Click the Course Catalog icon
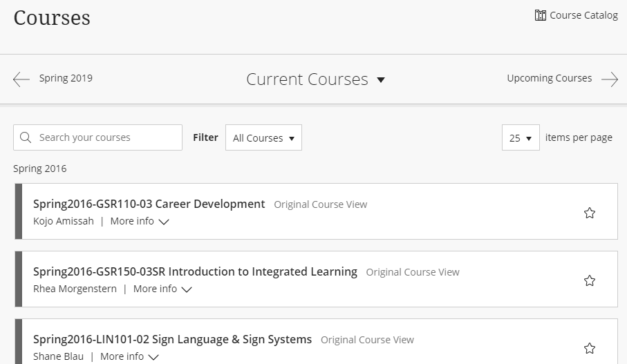 tap(541, 15)
